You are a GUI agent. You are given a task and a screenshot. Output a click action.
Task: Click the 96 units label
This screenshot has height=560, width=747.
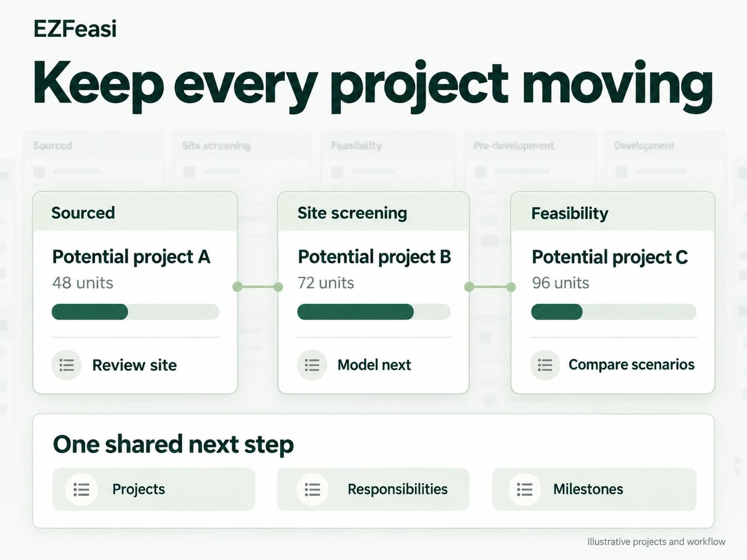coord(561,283)
